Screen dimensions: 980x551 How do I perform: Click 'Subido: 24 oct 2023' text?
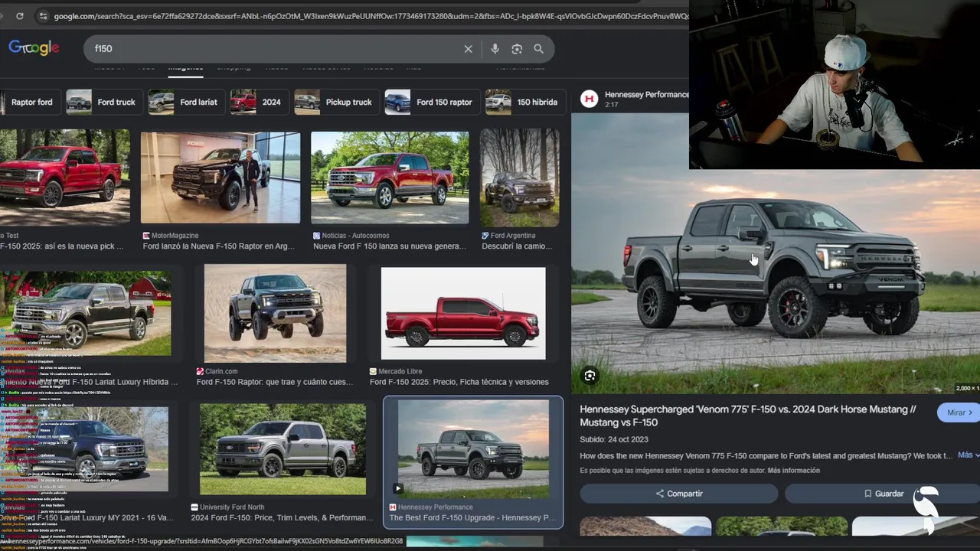point(614,439)
